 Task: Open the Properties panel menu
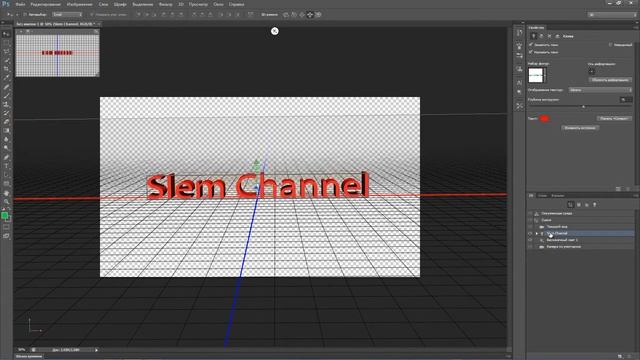(x=636, y=28)
